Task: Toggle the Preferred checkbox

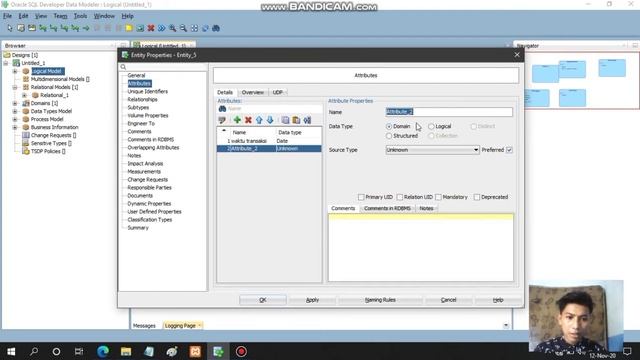Action: click(509, 150)
